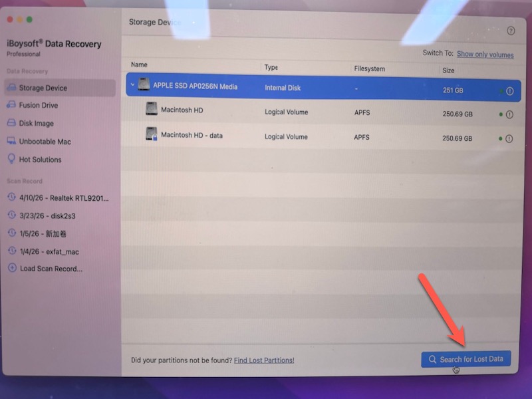Sort by the Name column header
This screenshot has width=532, height=399.
tap(139, 65)
